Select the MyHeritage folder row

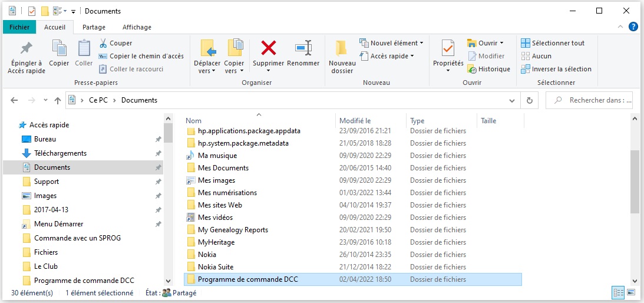[x=353, y=242]
